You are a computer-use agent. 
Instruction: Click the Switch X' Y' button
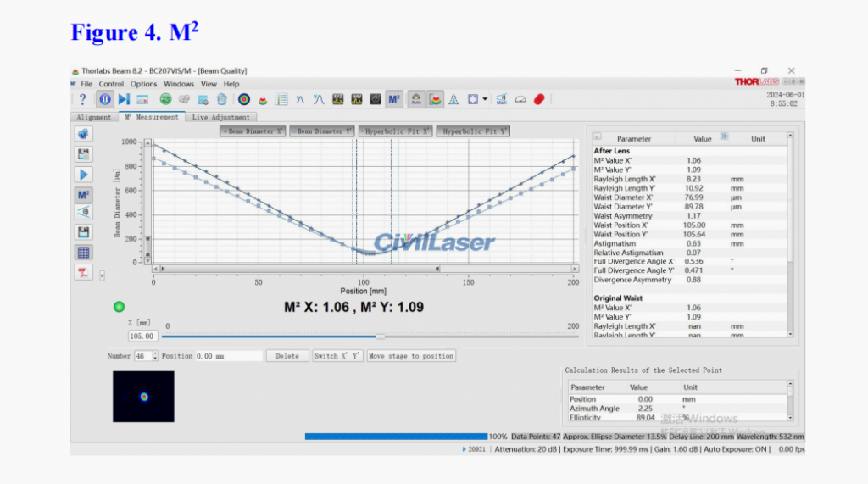pos(337,356)
